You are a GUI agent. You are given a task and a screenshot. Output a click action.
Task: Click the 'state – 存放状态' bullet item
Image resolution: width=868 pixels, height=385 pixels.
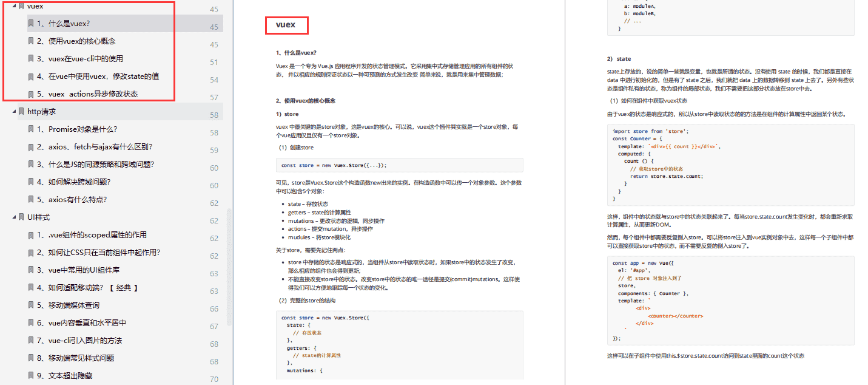308,204
